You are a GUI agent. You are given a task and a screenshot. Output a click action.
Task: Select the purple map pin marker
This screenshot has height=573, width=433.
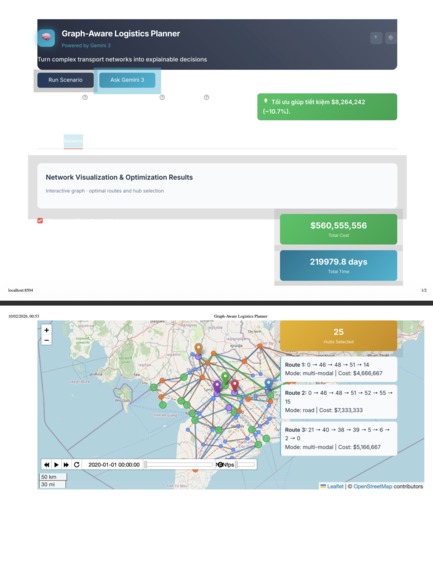point(217,387)
